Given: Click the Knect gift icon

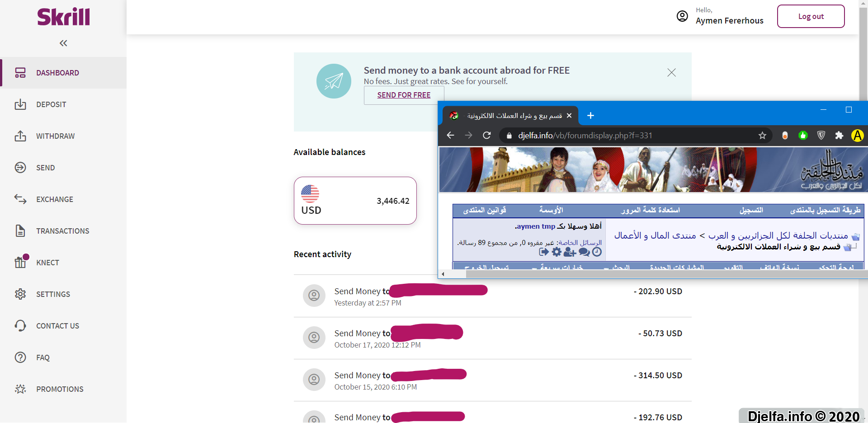Looking at the screenshot, I should click(20, 262).
